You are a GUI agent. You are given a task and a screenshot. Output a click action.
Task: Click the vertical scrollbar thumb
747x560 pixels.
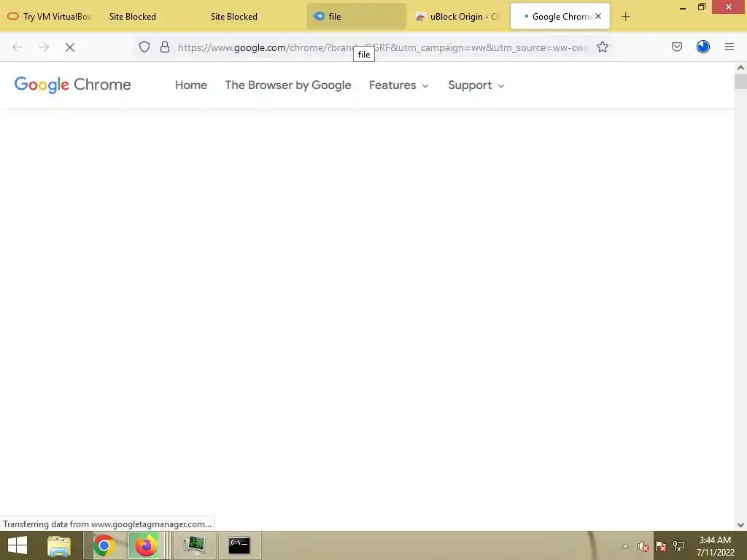(x=741, y=82)
